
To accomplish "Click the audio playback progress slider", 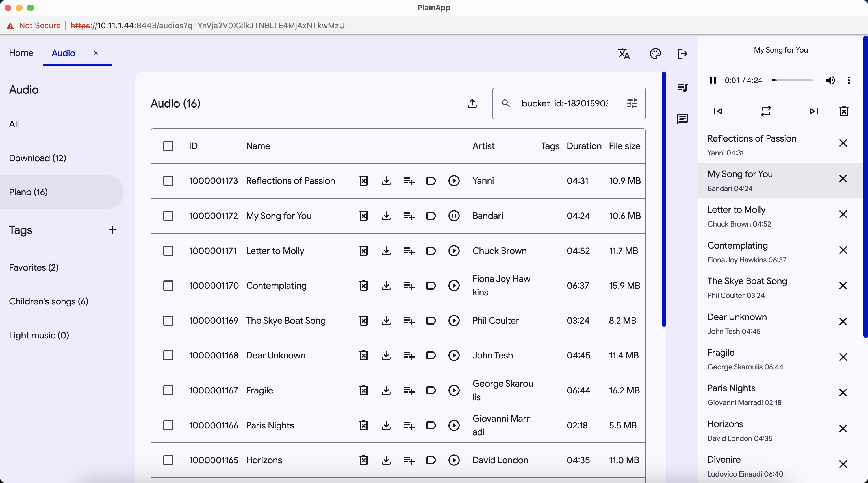I will (x=792, y=80).
